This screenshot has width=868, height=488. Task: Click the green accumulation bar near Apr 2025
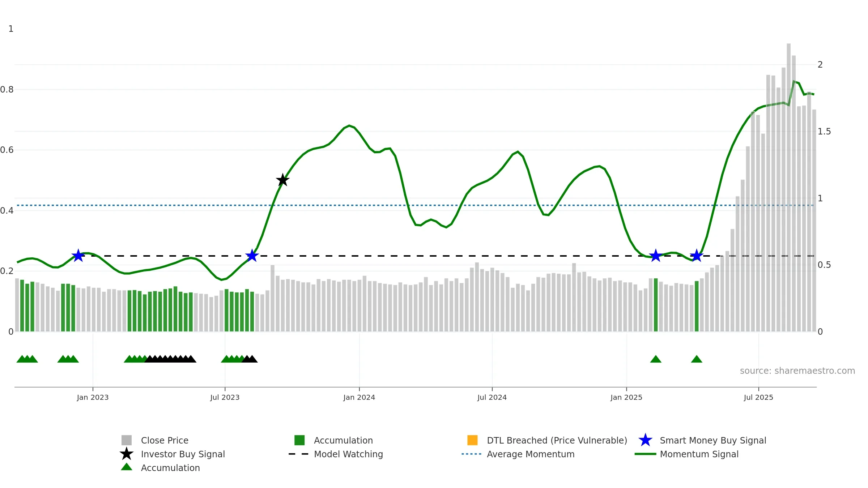point(697,306)
